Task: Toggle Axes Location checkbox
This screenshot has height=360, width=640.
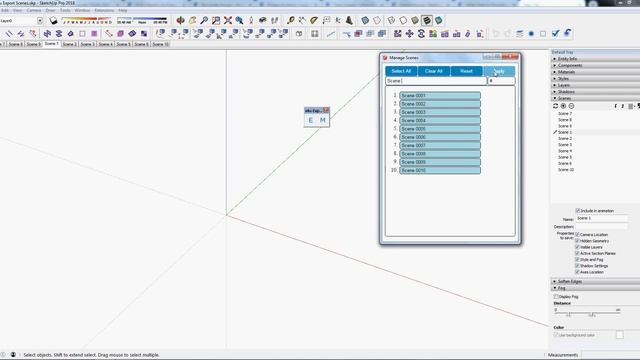Action: pos(578,272)
